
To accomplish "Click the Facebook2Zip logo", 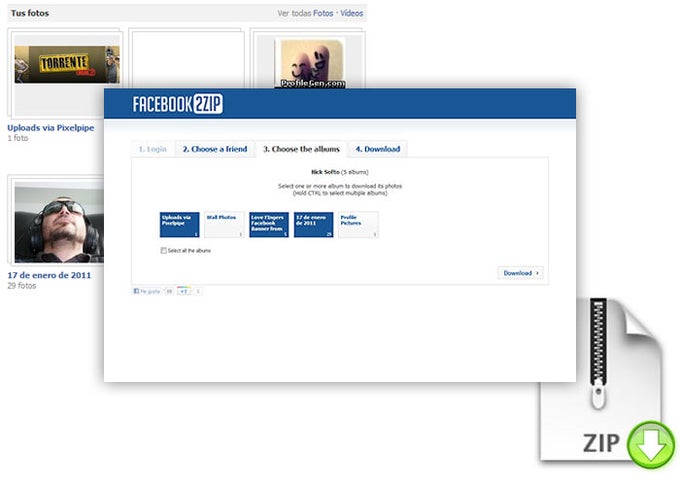I will tap(178, 104).
